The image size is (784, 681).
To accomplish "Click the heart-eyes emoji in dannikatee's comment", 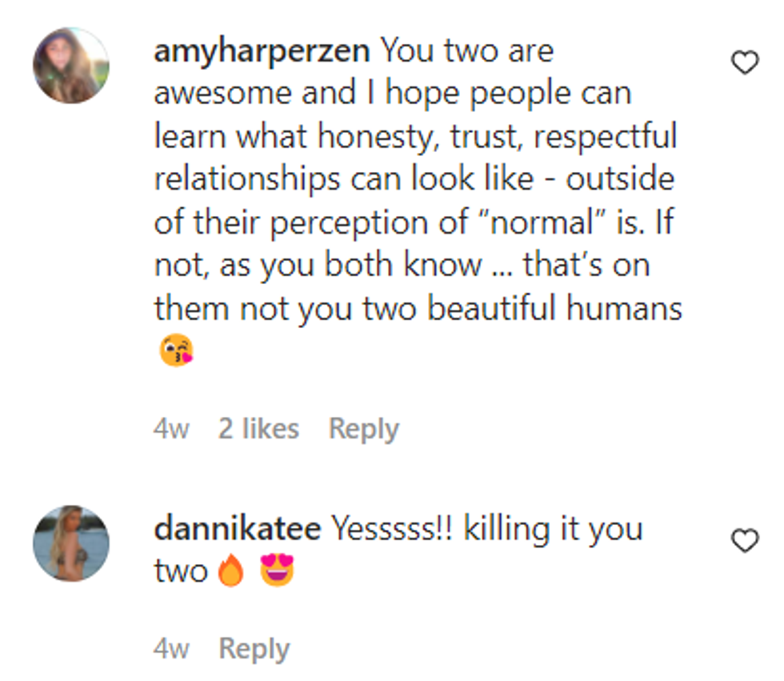I will coord(277,571).
